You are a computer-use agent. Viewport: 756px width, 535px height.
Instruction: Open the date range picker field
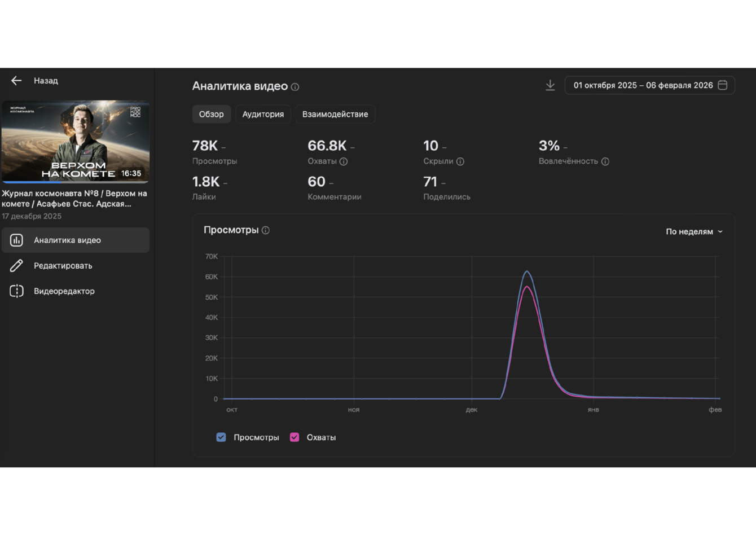[649, 85]
